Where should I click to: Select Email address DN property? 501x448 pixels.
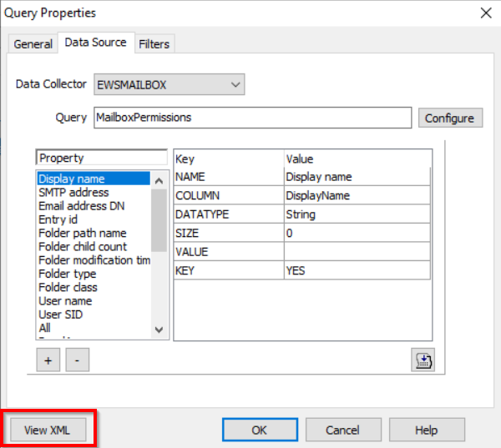(x=94, y=206)
